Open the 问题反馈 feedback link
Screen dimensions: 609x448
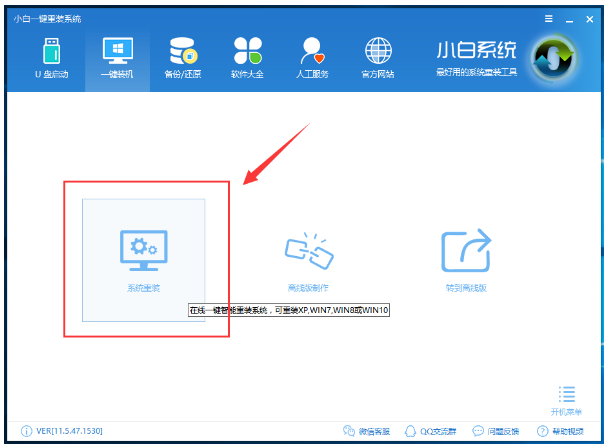(496, 431)
